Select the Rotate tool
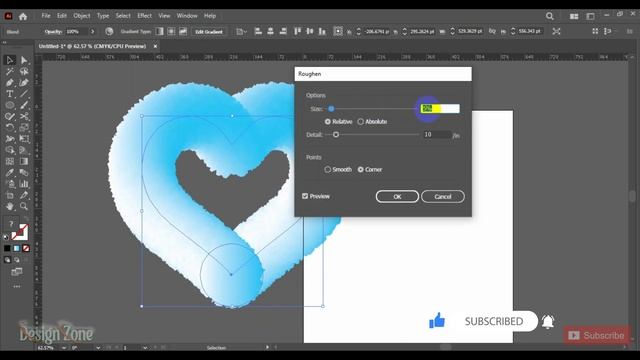 (x=10, y=128)
